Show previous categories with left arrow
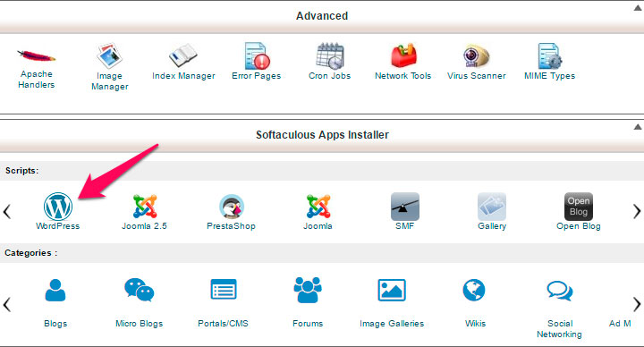Viewport: 644px width, 347px height. (6, 305)
